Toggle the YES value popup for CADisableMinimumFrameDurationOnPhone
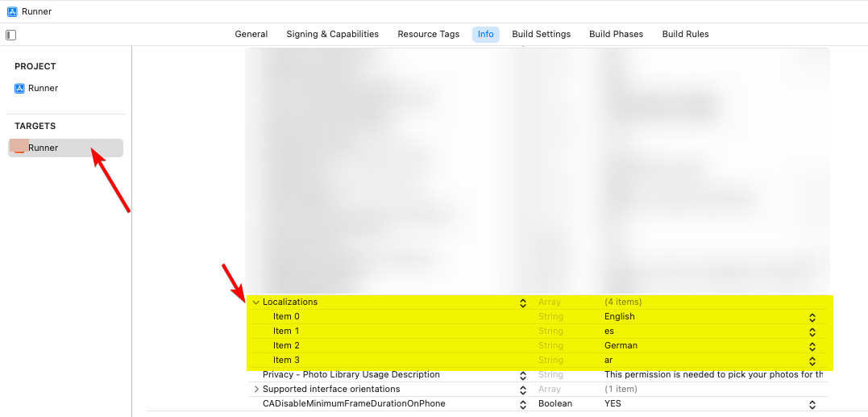Viewport: 868px width, 417px height. click(812, 404)
